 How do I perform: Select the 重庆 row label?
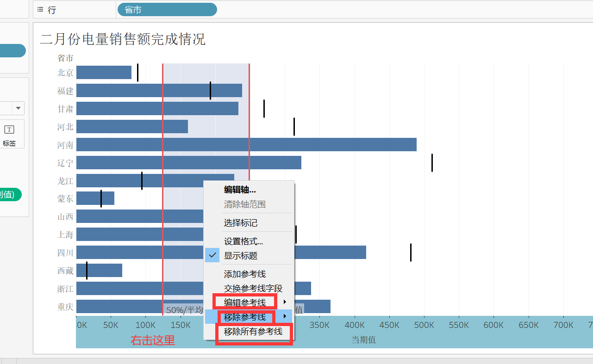65,307
